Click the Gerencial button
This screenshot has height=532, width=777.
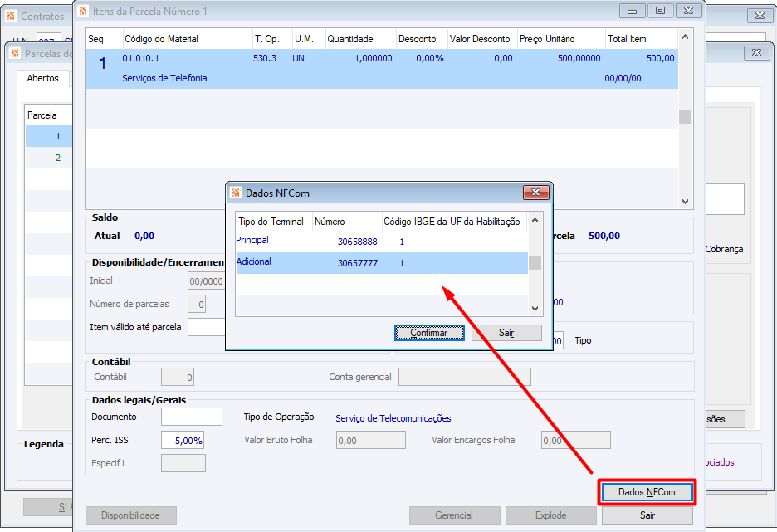click(454, 515)
